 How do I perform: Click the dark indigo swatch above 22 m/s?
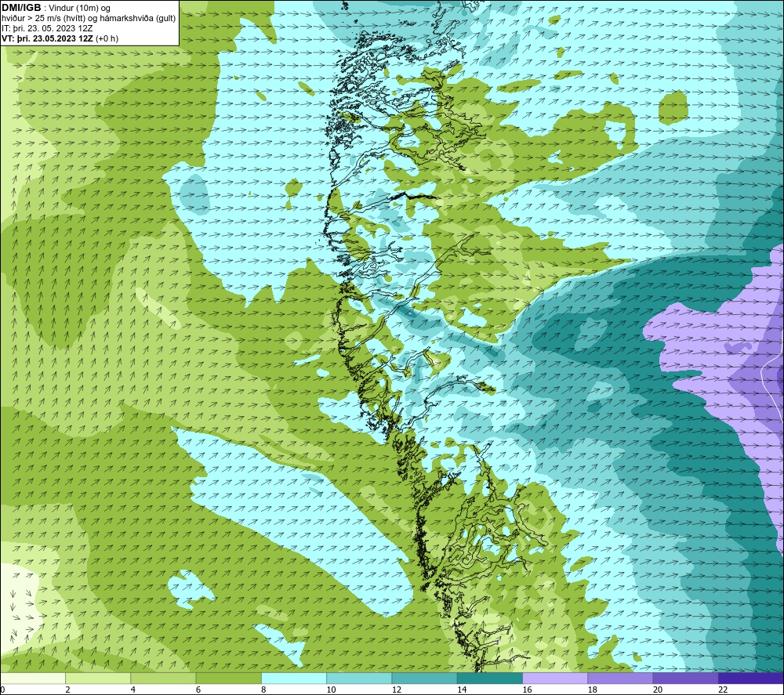[750, 678]
